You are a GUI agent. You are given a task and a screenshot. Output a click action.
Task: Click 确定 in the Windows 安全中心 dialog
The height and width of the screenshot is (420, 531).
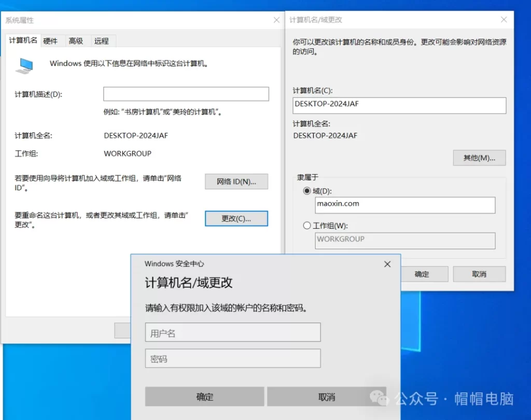tap(204, 397)
